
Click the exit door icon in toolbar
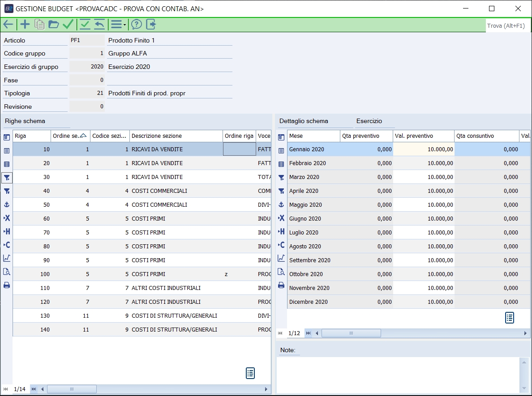point(151,24)
